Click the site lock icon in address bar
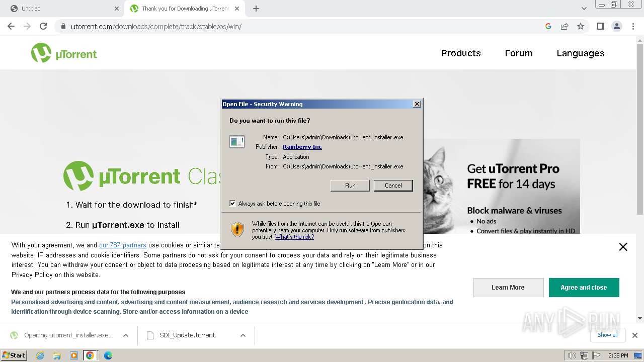This screenshot has width=644, height=362. click(x=63, y=26)
